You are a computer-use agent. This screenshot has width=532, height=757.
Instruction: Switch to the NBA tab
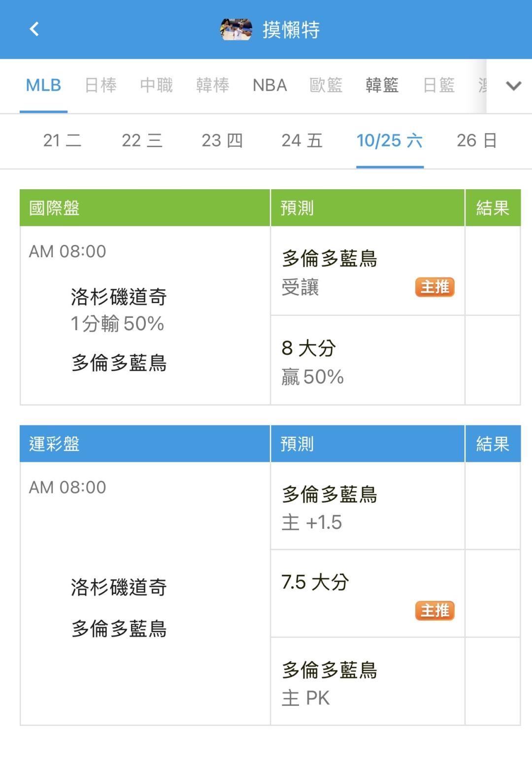pos(269,85)
